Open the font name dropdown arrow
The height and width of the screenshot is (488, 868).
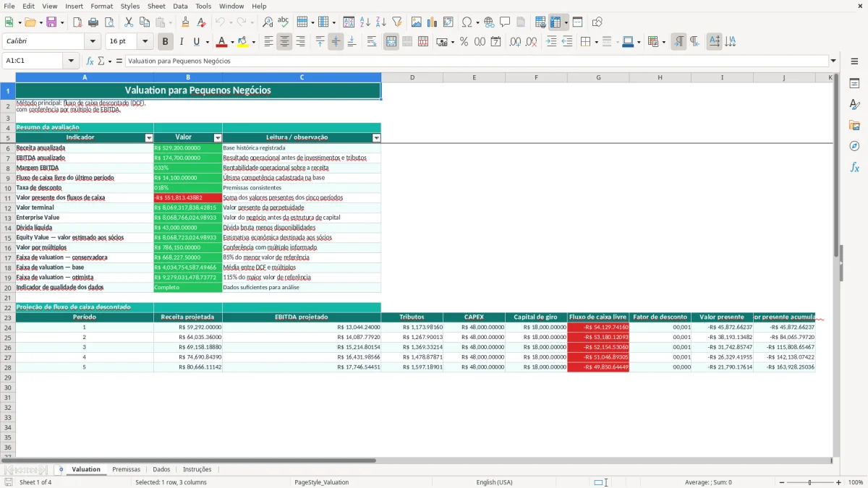(92, 42)
